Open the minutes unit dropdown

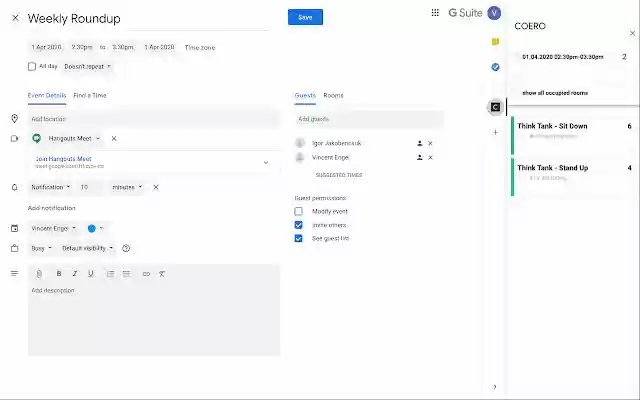point(127,187)
